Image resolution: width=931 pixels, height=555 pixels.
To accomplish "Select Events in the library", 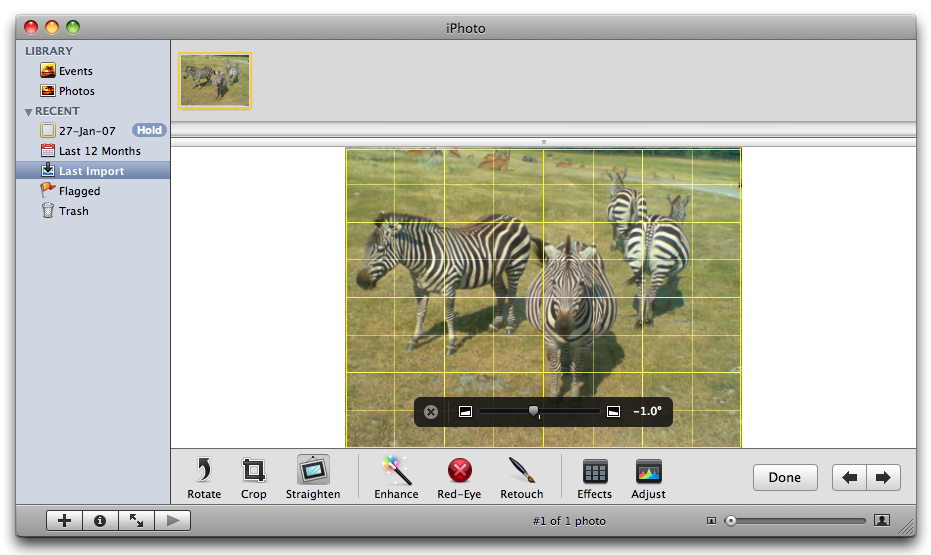I will [x=75, y=71].
